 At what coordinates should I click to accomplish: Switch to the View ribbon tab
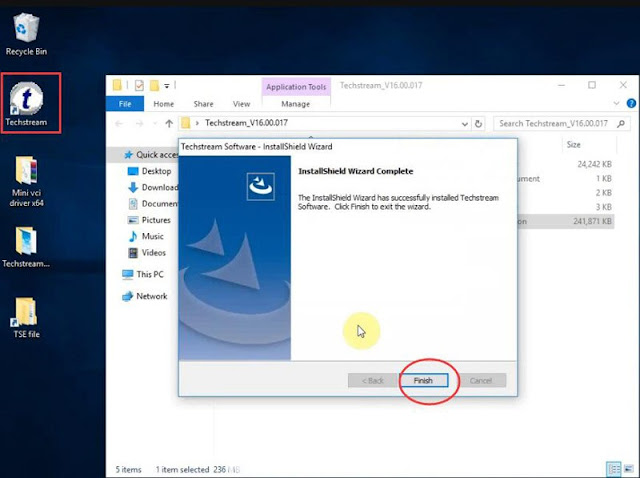pyautogui.click(x=241, y=104)
